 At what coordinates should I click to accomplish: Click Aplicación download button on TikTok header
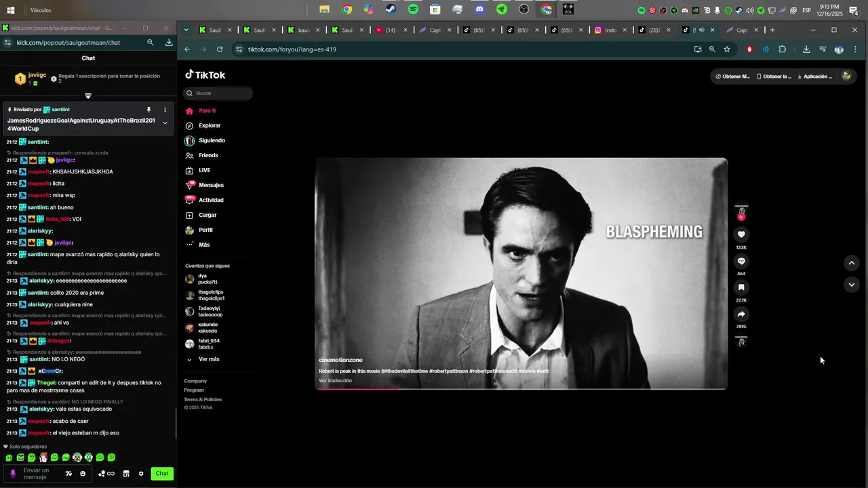[814, 77]
